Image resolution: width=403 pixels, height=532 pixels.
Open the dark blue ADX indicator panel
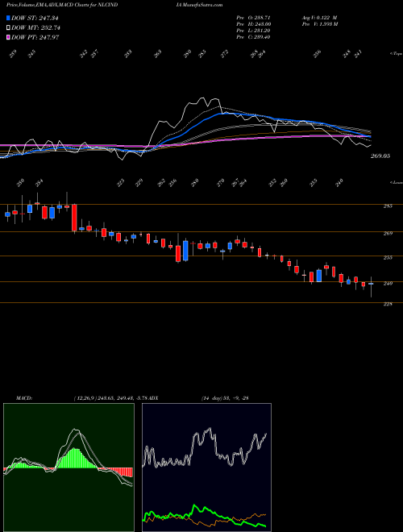pos(206,468)
